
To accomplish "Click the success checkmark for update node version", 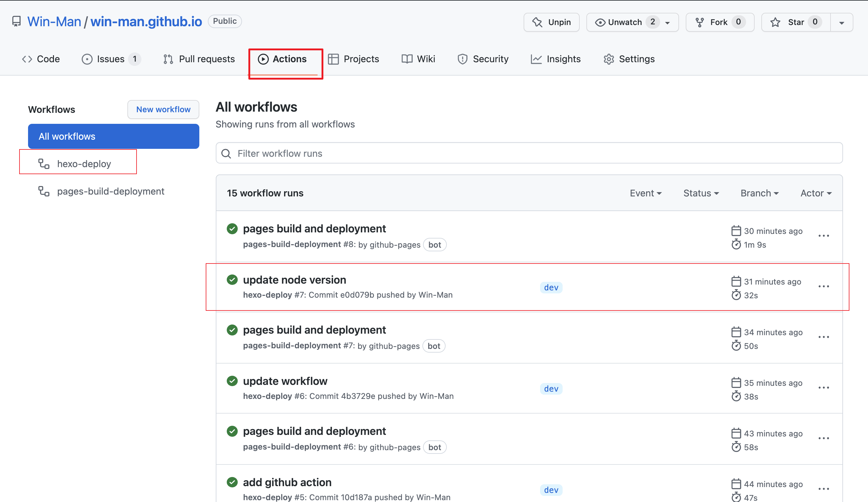I will click(x=232, y=280).
